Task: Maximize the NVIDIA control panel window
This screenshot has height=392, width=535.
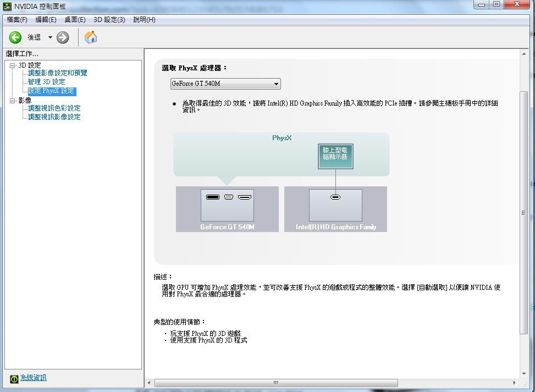Action: point(497,4)
